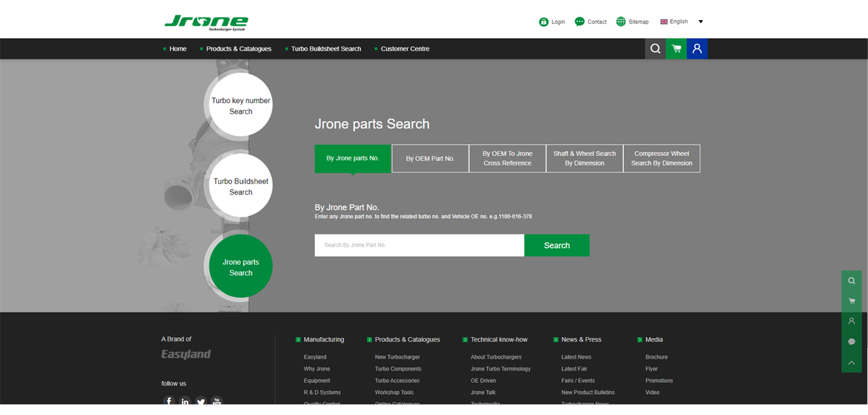
Task: Click Latest News footer link
Action: tap(576, 357)
